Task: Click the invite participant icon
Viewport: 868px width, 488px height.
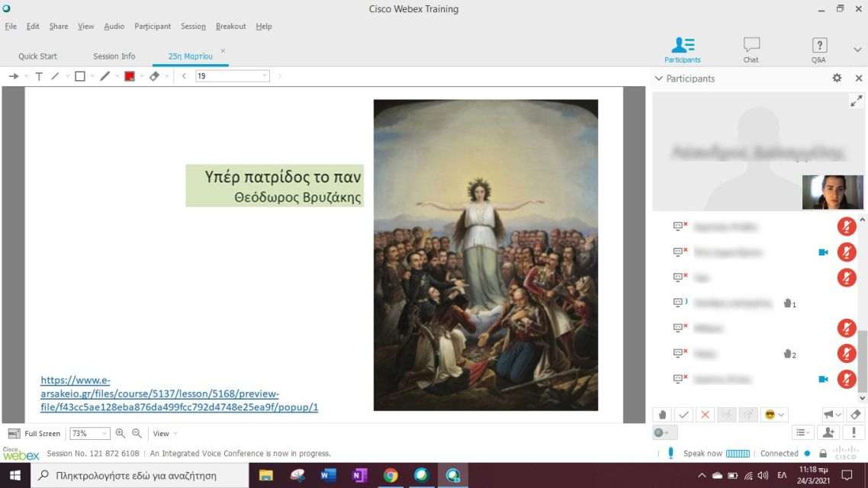Action: [x=828, y=432]
